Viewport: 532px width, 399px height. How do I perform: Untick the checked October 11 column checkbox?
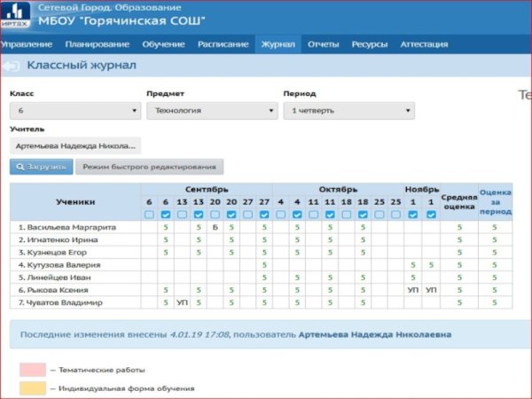[x=330, y=215]
